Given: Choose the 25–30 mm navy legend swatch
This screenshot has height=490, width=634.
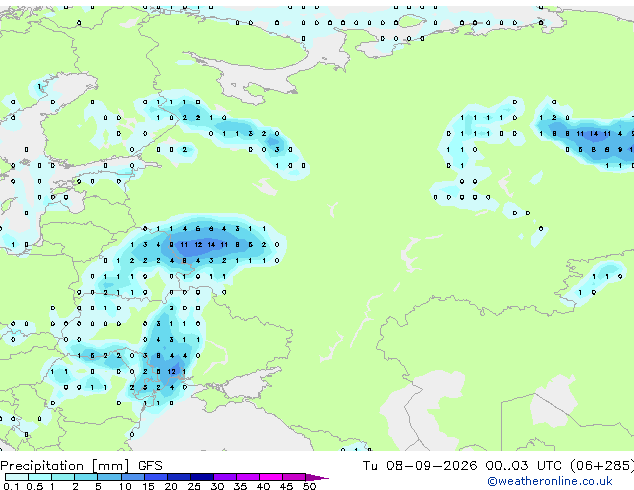Looking at the screenshot, I should point(202,477).
